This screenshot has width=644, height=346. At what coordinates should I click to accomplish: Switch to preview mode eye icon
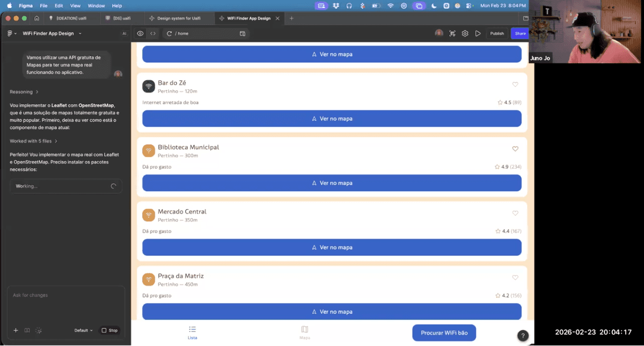point(140,33)
